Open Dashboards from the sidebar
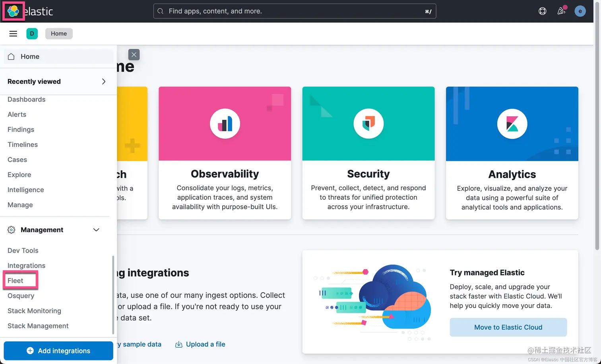 point(26,99)
